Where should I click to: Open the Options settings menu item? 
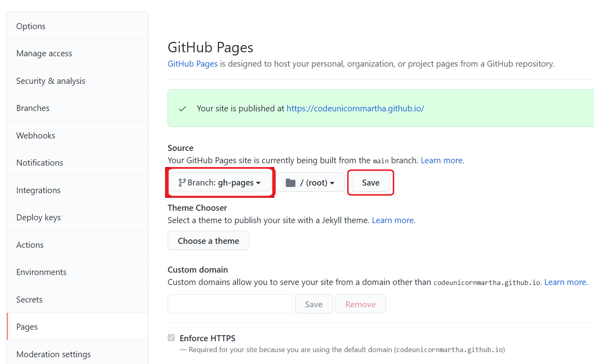pyautogui.click(x=31, y=26)
